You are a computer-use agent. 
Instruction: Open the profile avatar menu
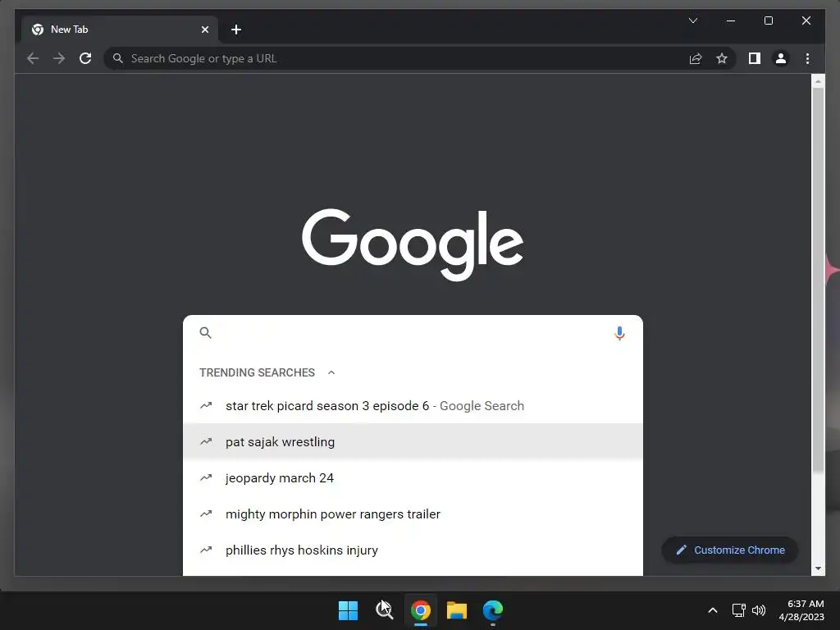coord(781,58)
